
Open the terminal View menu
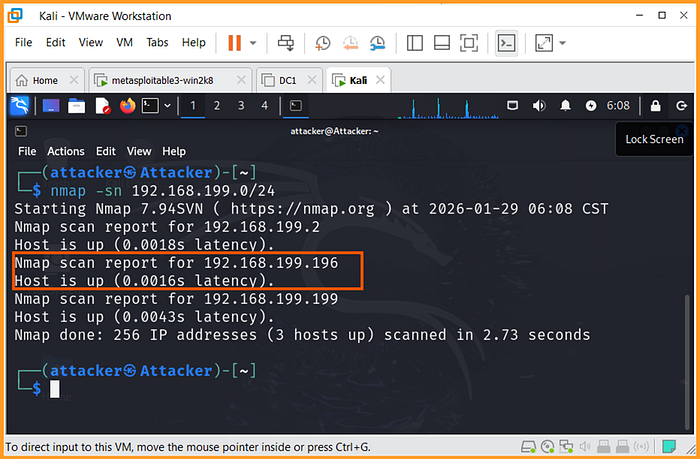[x=139, y=151]
